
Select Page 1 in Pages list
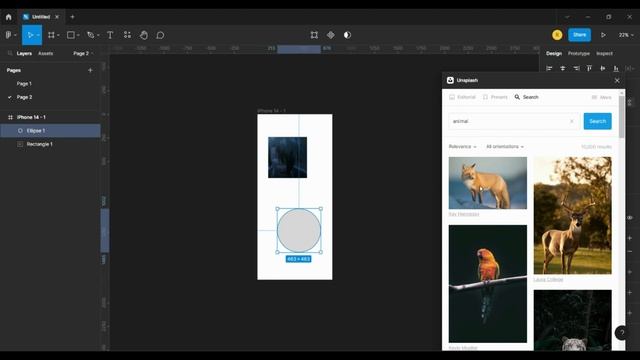pyautogui.click(x=24, y=84)
